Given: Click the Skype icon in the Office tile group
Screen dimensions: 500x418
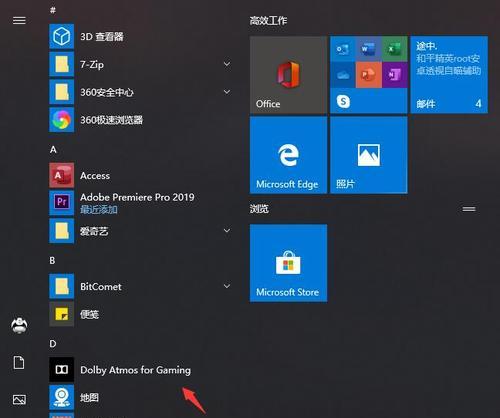Looking at the screenshot, I should pyautogui.click(x=343, y=101).
